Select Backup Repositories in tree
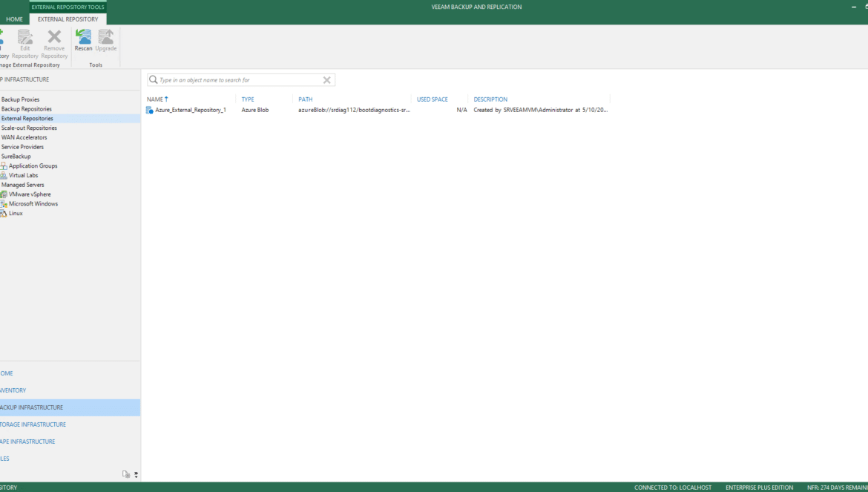This screenshot has width=868, height=492. (x=27, y=109)
